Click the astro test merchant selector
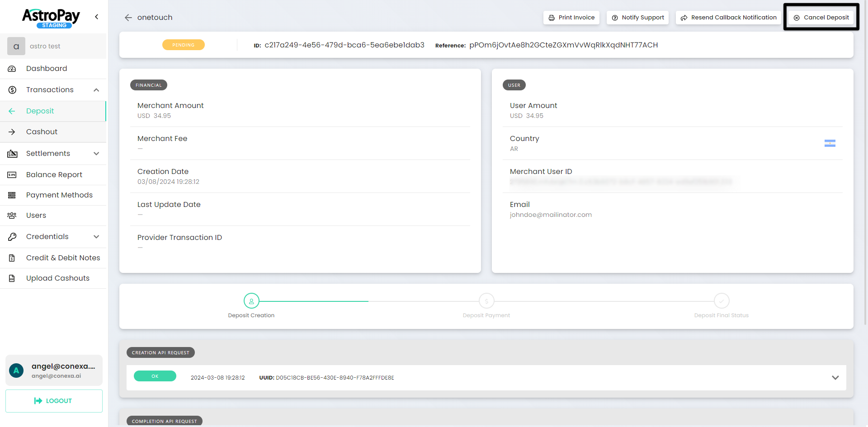This screenshot has width=868, height=427. coord(53,46)
